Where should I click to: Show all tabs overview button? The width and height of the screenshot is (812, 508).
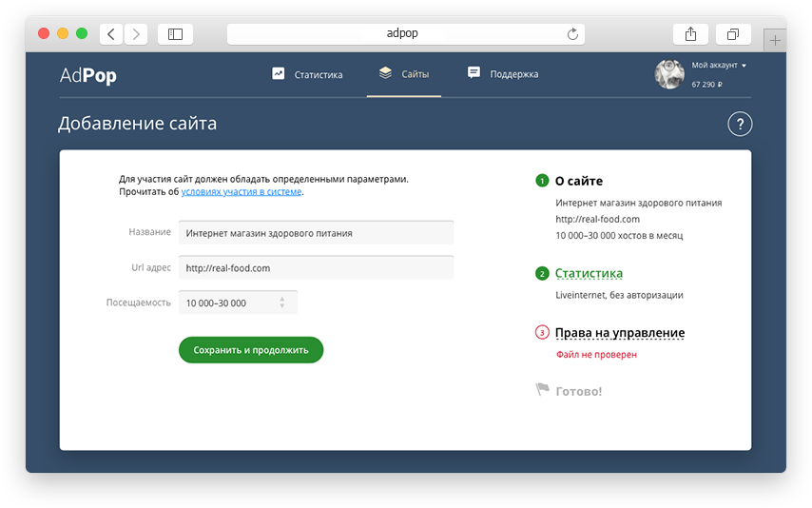coord(733,34)
